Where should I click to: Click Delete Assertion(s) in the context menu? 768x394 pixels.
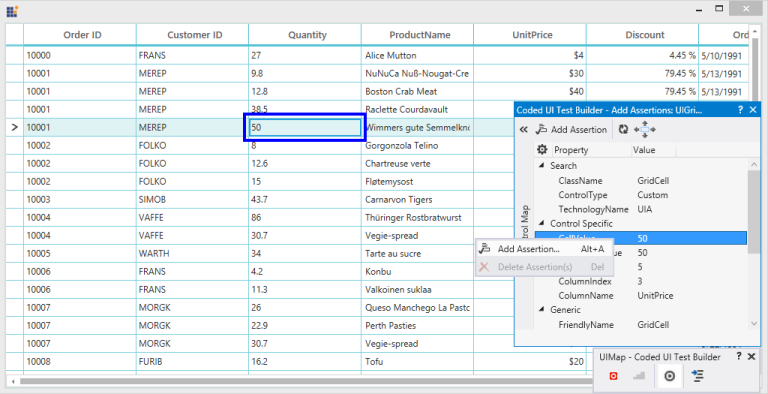pyautogui.click(x=544, y=267)
